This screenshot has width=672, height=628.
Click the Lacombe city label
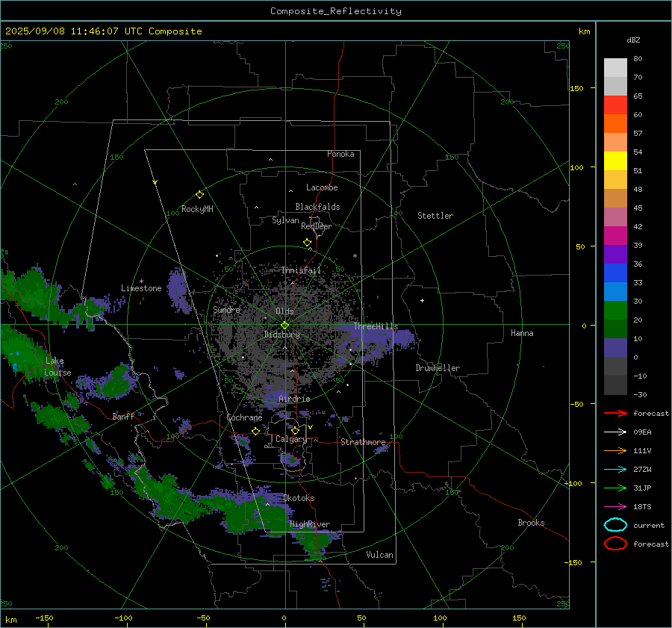322,187
